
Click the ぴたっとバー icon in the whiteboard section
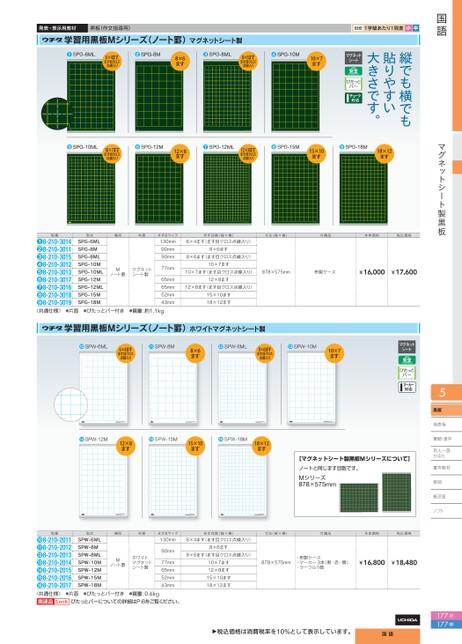pyautogui.click(x=407, y=373)
